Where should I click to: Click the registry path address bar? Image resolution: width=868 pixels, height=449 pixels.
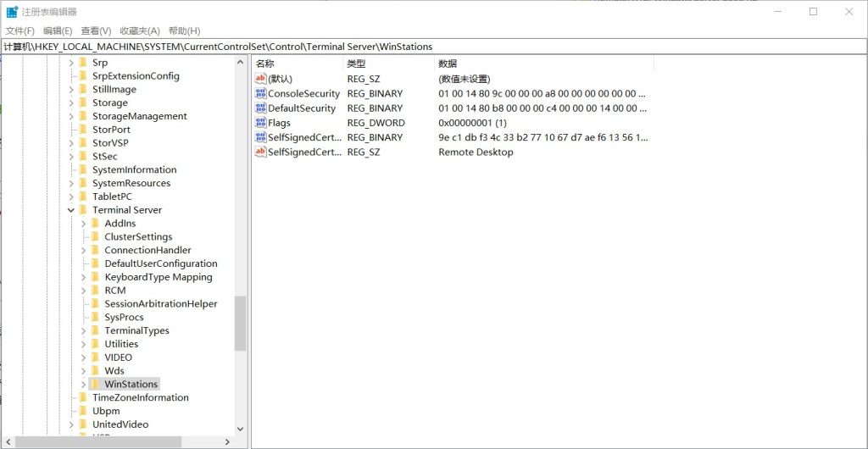point(434,47)
